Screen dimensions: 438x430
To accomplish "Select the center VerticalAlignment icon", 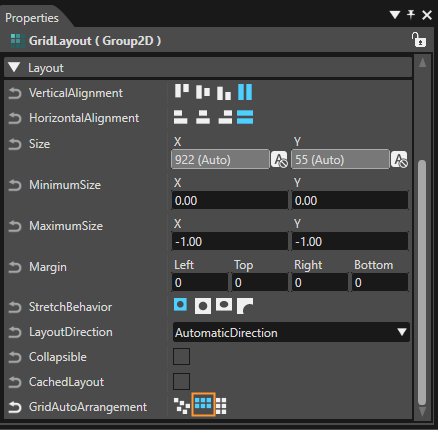I will pyautogui.click(x=203, y=92).
